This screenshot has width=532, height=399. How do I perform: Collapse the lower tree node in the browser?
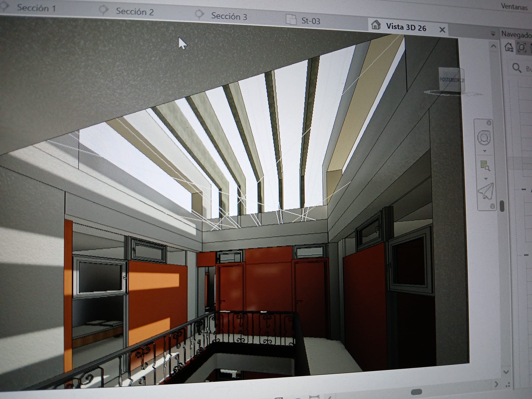tap(526, 255)
